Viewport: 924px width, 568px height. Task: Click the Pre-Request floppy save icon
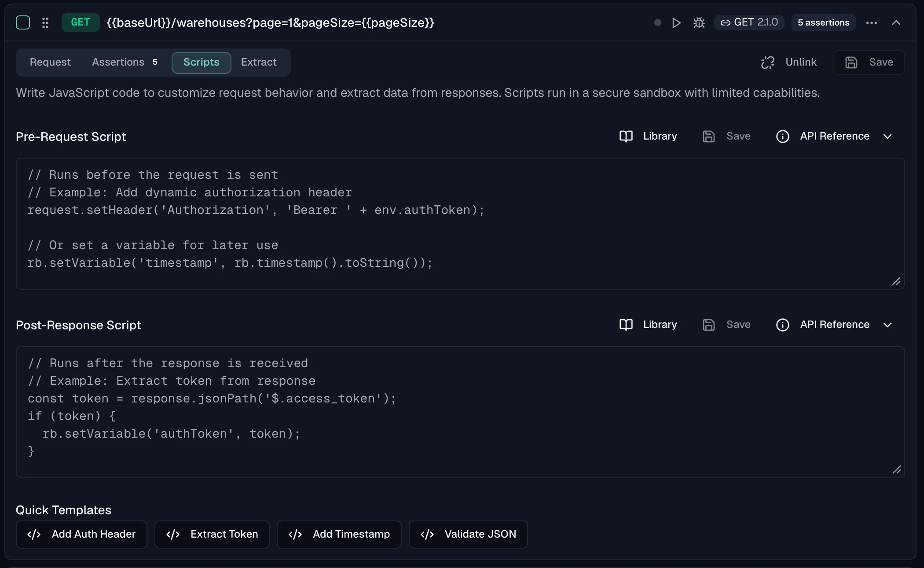coord(708,136)
